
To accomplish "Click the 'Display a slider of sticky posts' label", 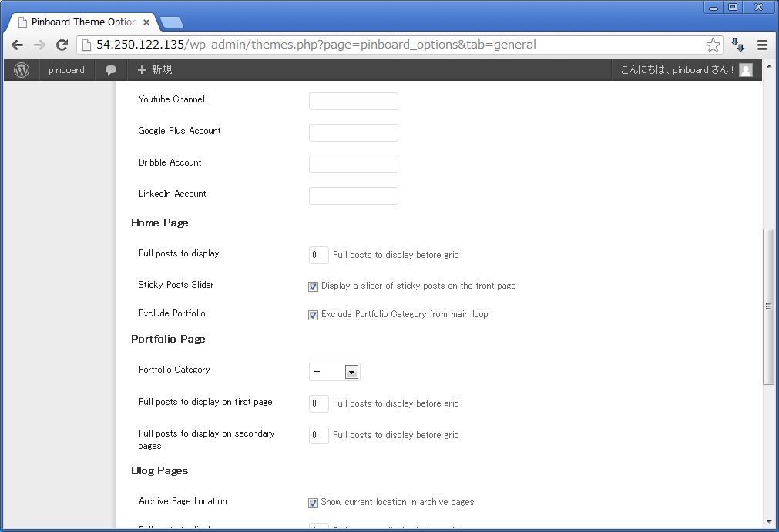I will (x=418, y=286).
